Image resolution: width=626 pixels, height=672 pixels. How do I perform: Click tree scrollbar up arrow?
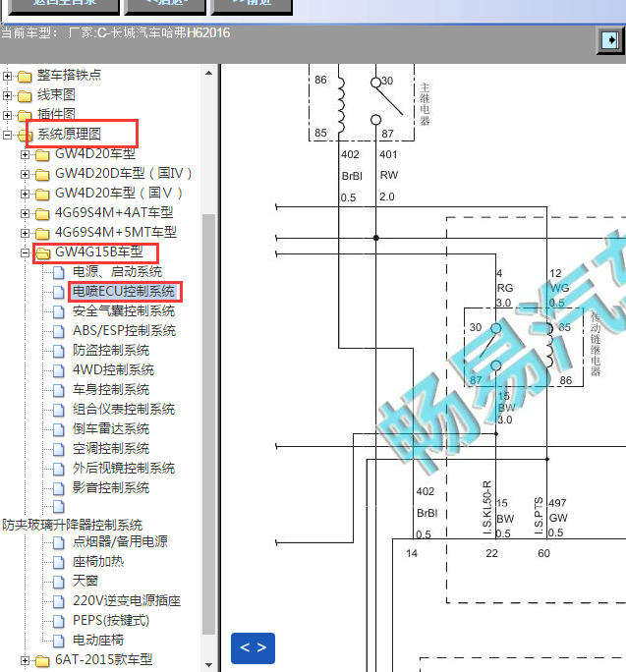208,74
